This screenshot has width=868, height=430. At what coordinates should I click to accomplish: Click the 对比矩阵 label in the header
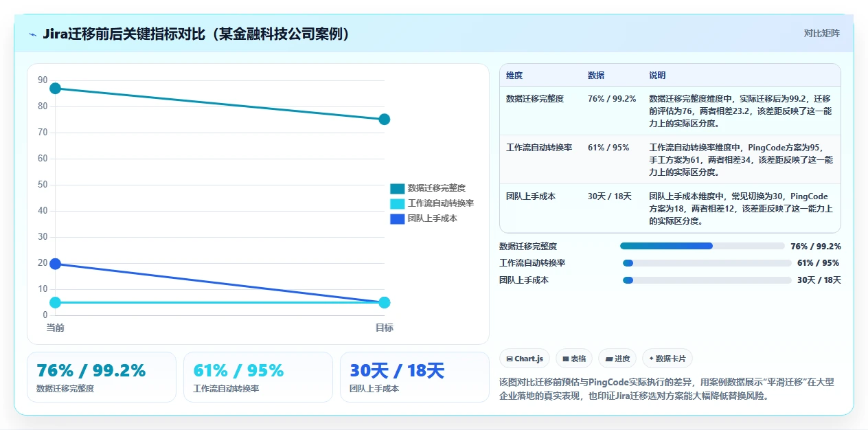coord(821,33)
